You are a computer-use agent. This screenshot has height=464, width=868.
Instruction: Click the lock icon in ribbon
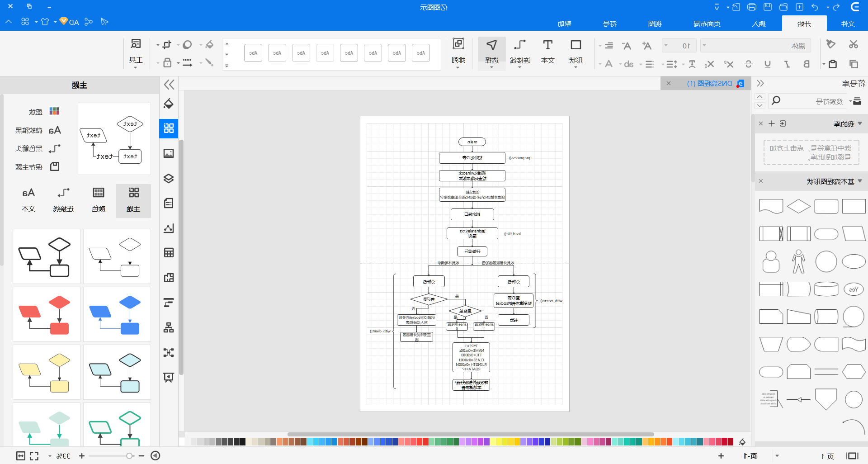(x=167, y=62)
